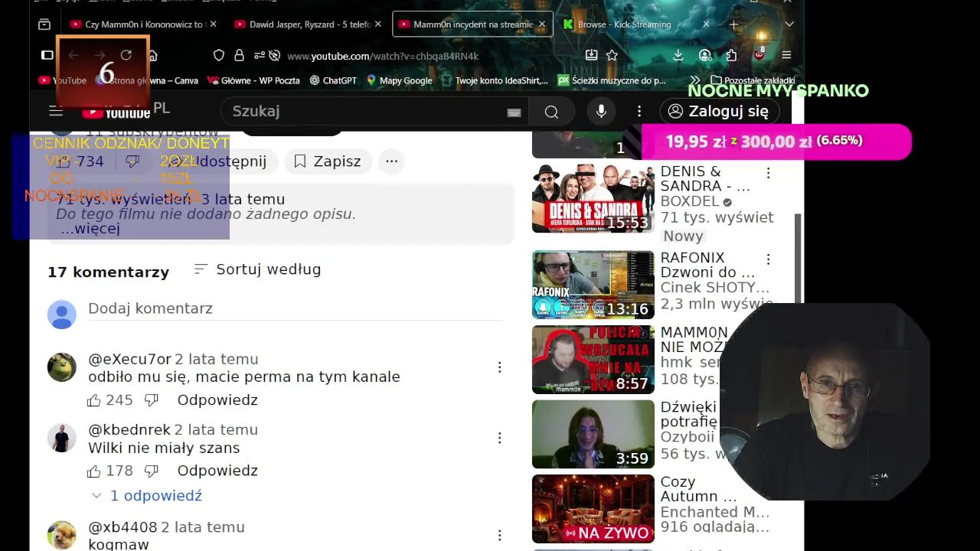Open YouTube settings three-dot menu

point(639,112)
